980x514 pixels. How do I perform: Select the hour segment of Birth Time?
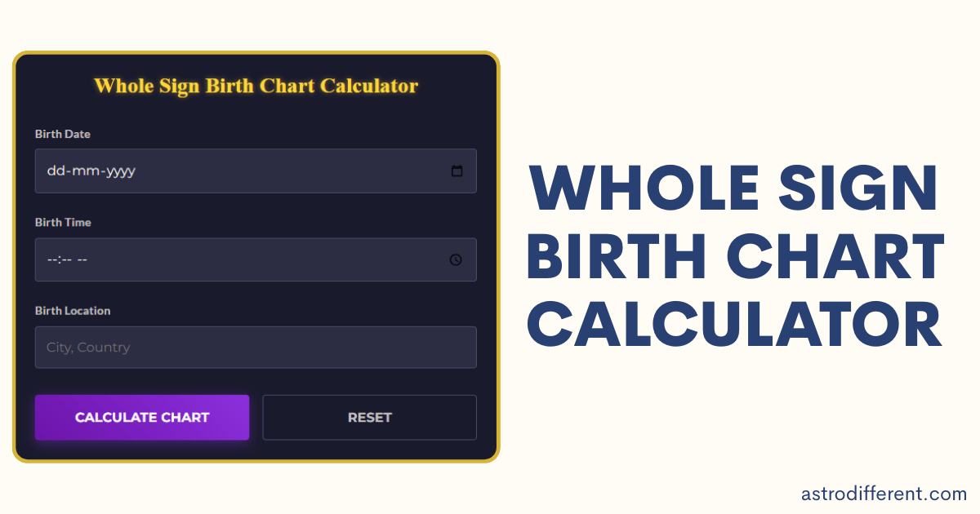click(x=51, y=259)
